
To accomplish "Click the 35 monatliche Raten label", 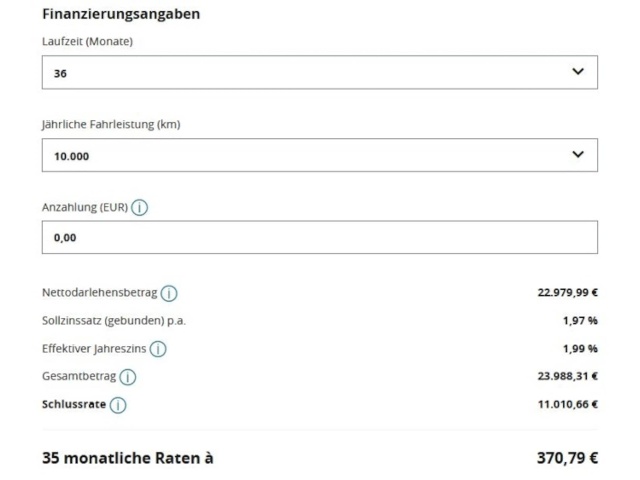I will click(128, 458).
